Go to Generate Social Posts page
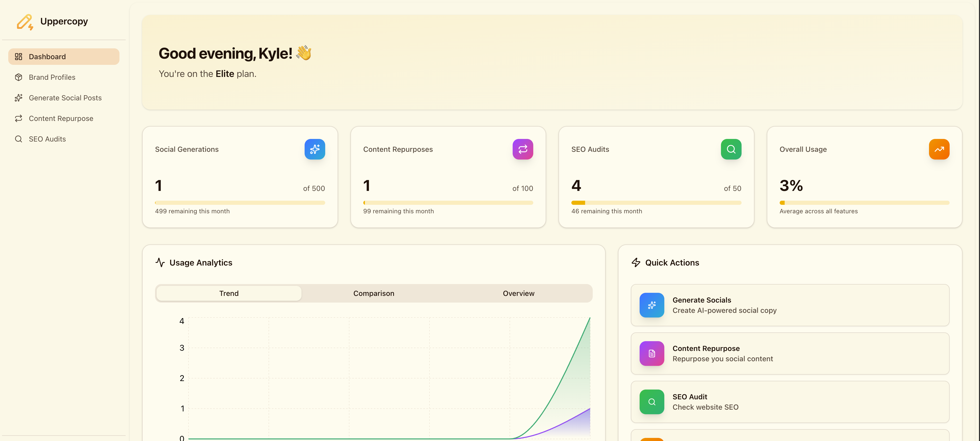The height and width of the screenshot is (441, 980). (x=65, y=98)
